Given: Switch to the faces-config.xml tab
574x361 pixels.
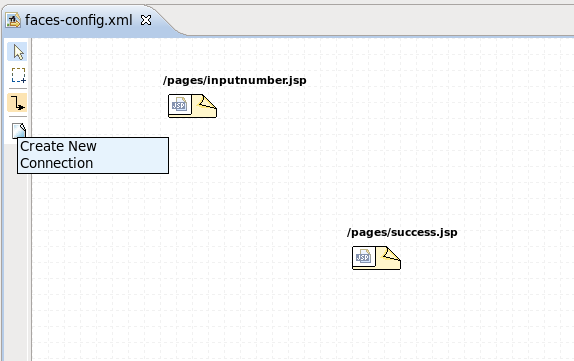Looking at the screenshot, I should click(x=78, y=20).
